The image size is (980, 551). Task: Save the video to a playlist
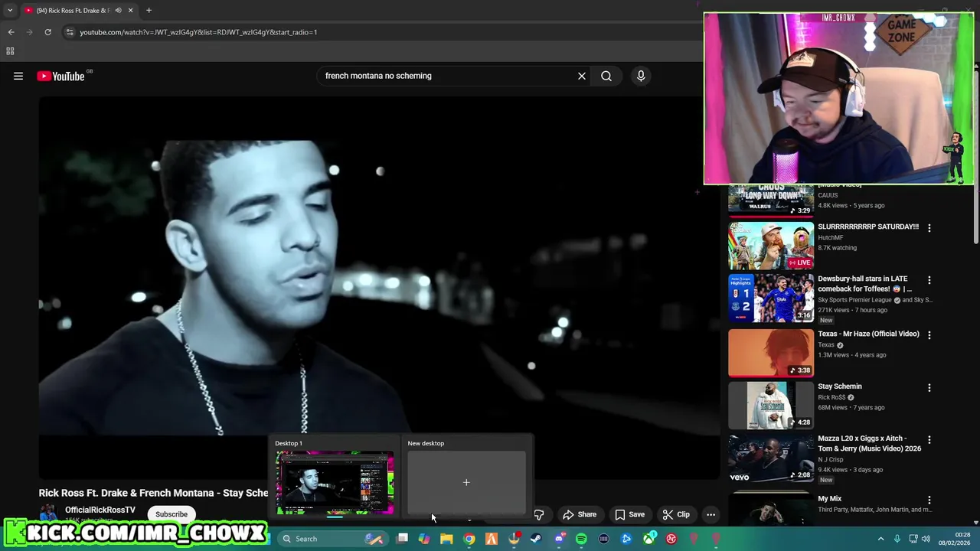point(630,514)
